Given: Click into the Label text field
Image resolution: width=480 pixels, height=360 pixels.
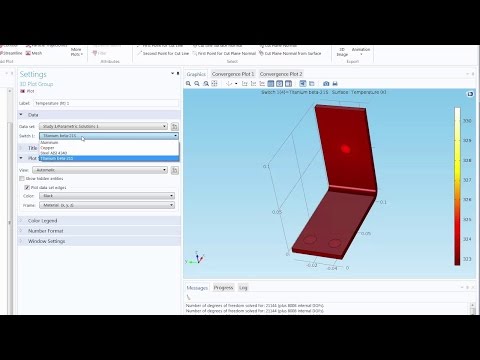Looking at the screenshot, I should tap(106, 103).
